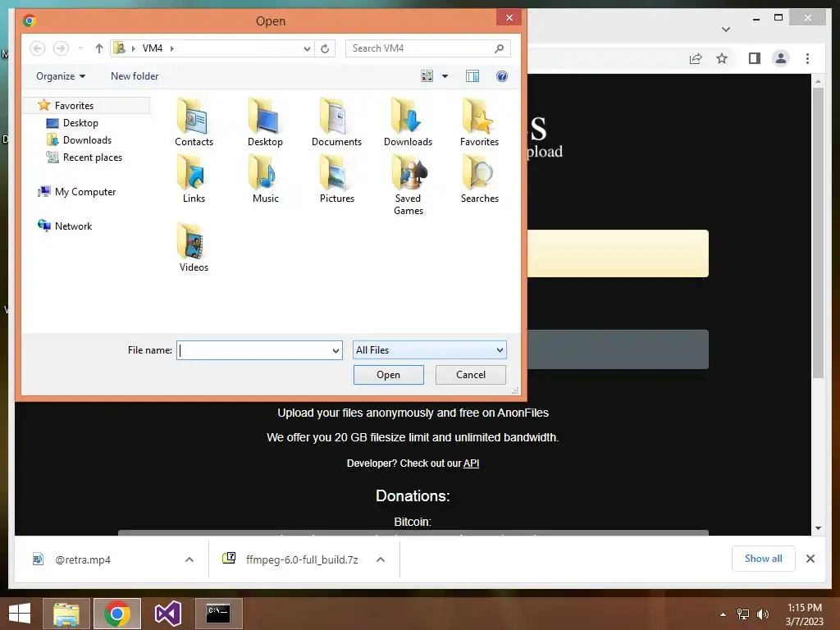Image resolution: width=840 pixels, height=630 pixels.
Task: Click the clock showing 1:15 PM
Action: coord(804,608)
